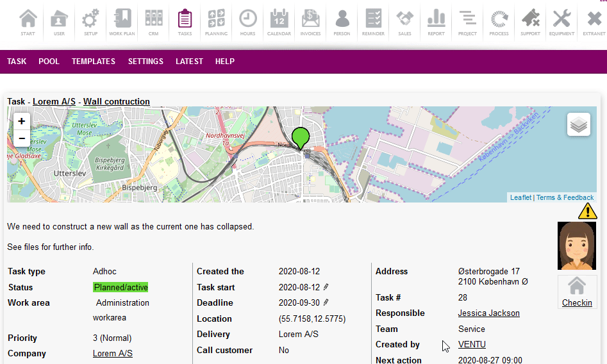This screenshot has width=607, height=364.
Task: Open the Jessica Jackson responsible link
Action: click(488, 313)
